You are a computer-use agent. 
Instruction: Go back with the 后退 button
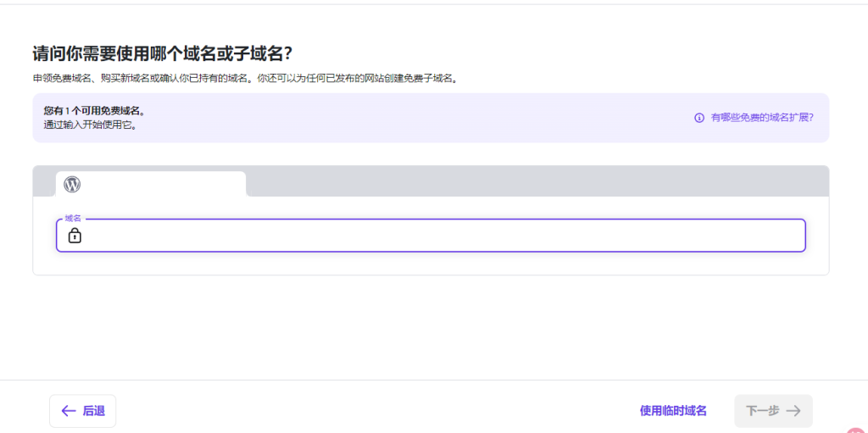coord(82,411)
